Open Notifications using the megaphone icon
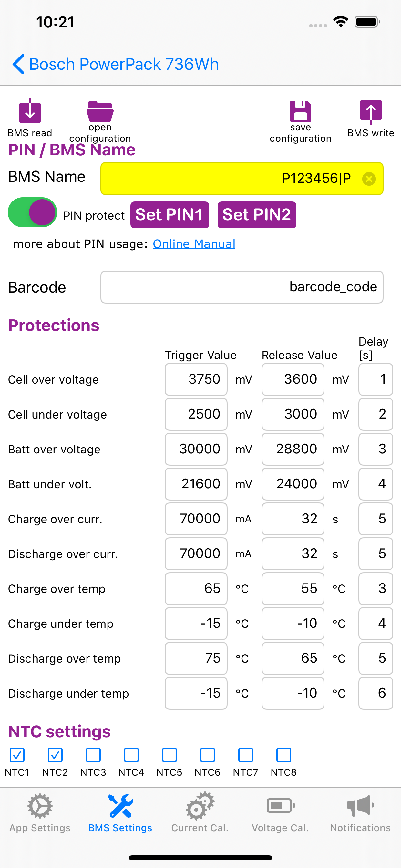The height and width of the screenshot is (868, 401). [x=360, y=805]
